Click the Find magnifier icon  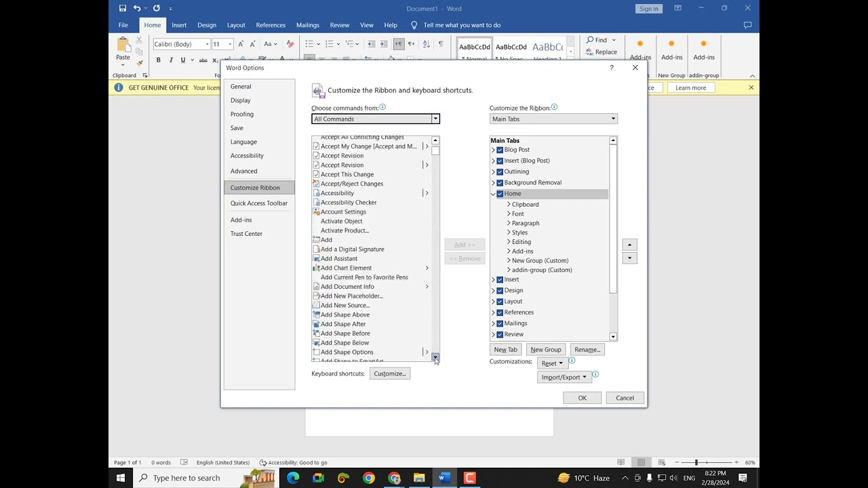(591, 40)
